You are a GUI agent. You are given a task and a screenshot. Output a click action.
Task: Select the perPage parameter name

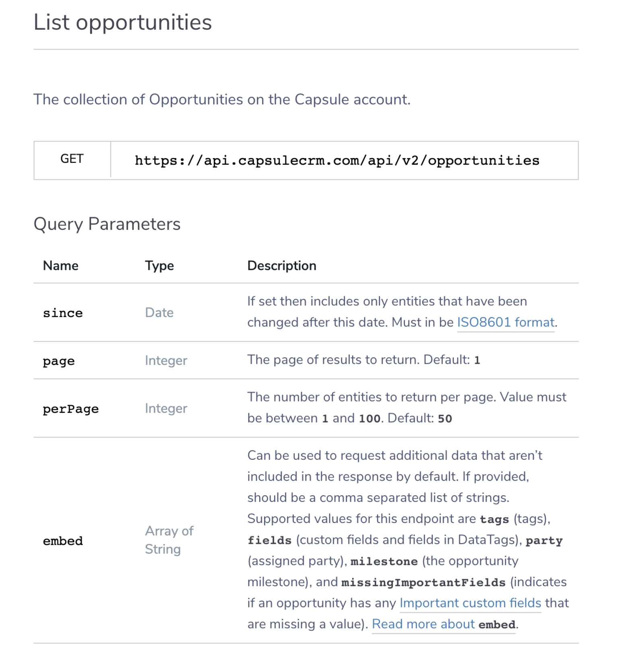point(71,409)
